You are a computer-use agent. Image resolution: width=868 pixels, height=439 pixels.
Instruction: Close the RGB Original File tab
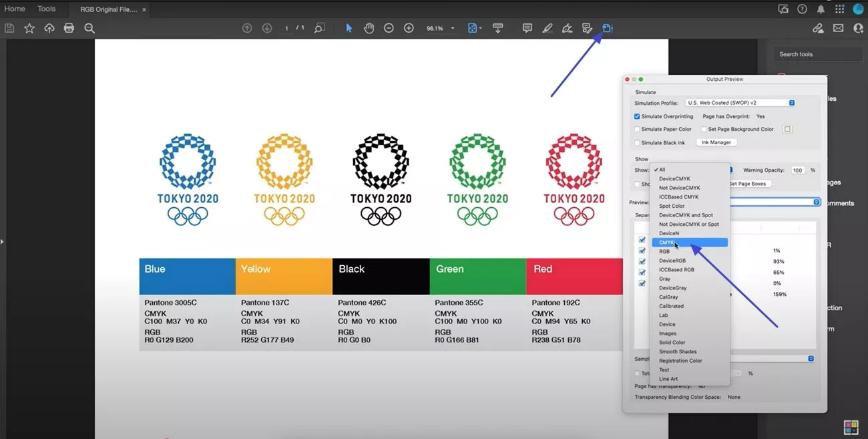click(x=144, y=9)
